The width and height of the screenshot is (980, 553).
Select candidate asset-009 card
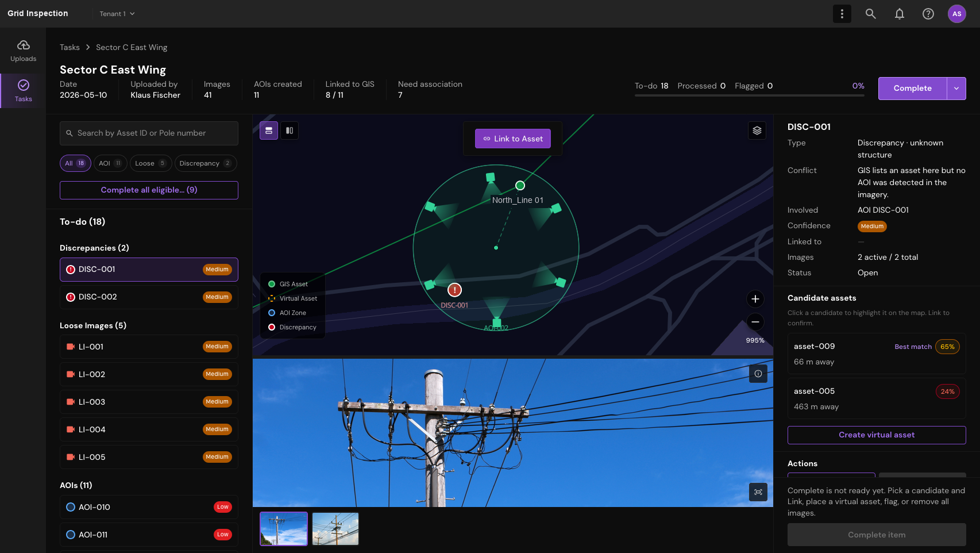pyautogui.click(x=877, y=354)
